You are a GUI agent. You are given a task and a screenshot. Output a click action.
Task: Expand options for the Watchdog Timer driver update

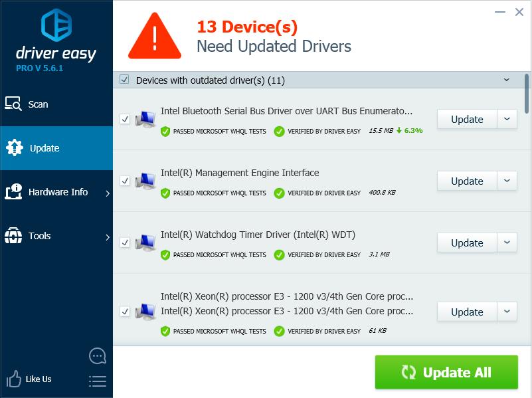507,243
